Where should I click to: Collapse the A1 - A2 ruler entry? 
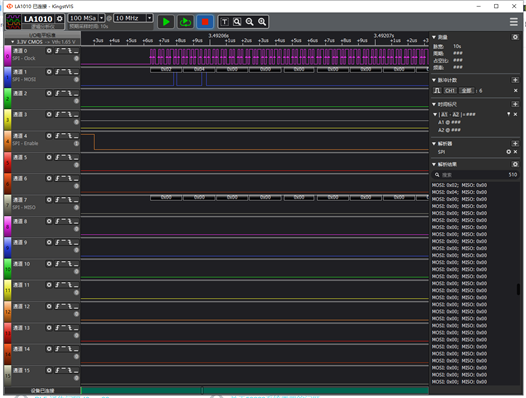tap(435, 114)
